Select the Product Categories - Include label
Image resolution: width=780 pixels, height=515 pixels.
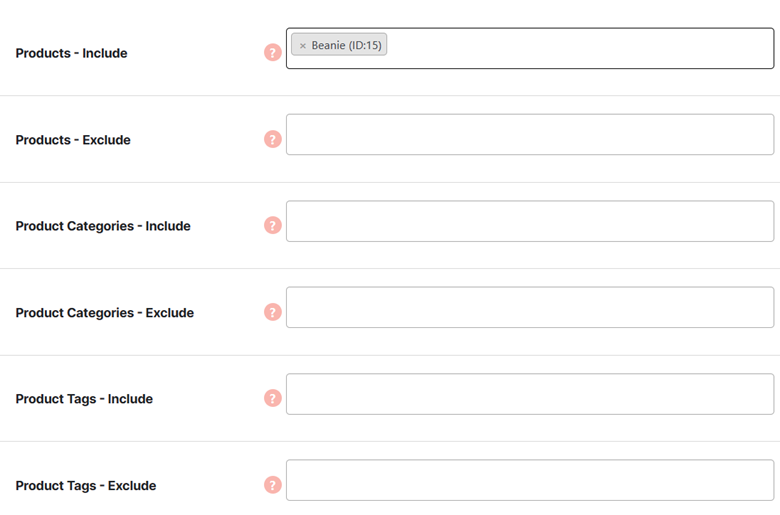103,226
